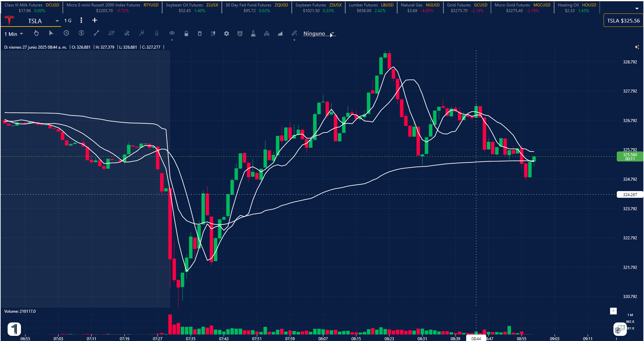This screenshot has width=644, height=341.
Task: Click the dollar sign price tool
Action: 81,33
